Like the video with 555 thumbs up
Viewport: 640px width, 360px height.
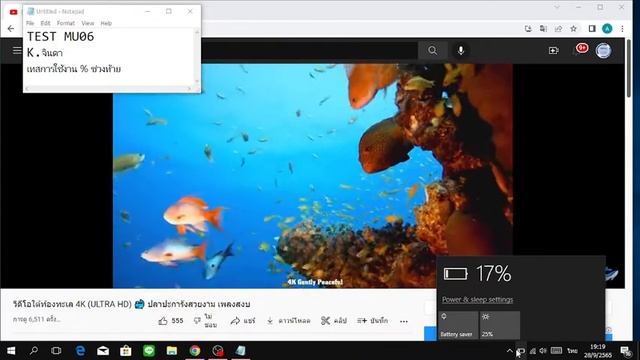[x=171, y=321]
